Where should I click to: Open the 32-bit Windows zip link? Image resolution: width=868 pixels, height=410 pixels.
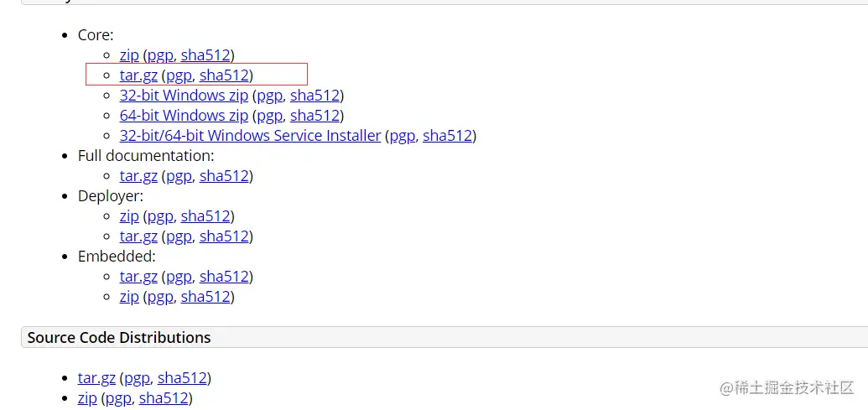184,96
